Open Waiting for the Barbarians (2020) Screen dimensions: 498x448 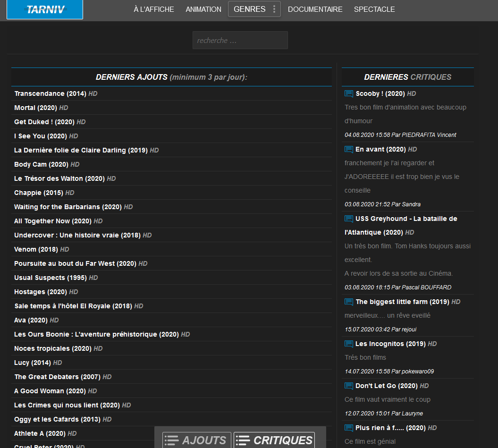[73, 207]
